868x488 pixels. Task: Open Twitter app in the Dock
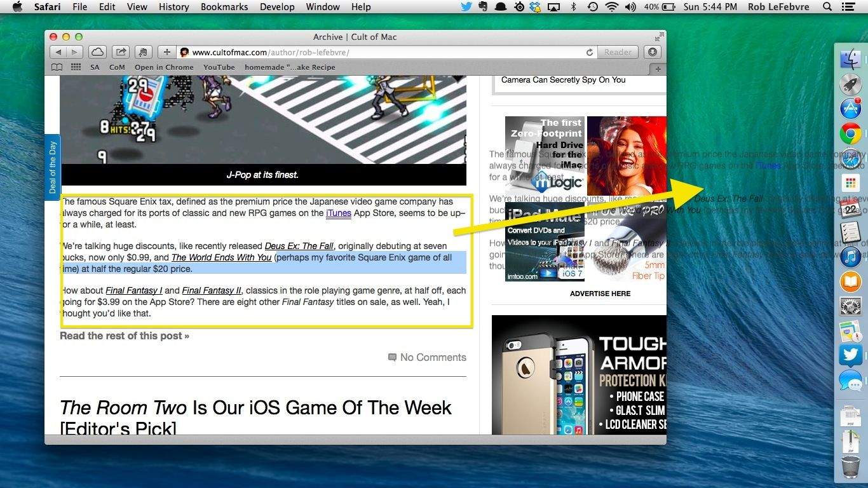[x=850, y=356]
